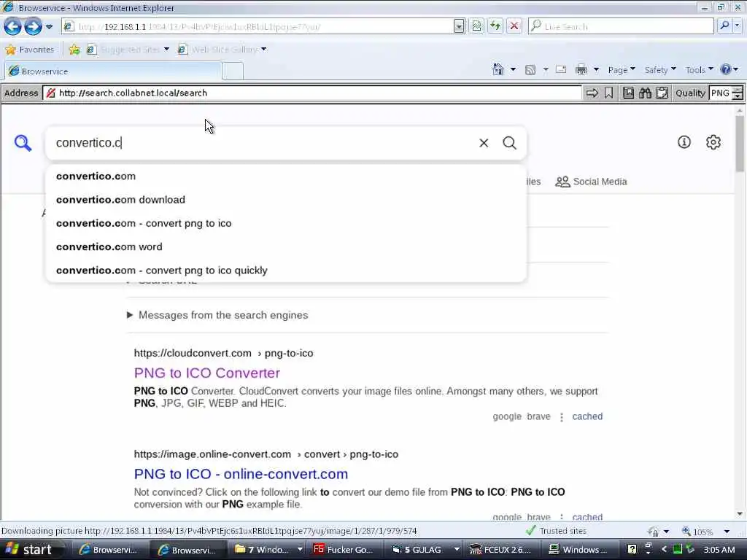Viewport: 747px width, 560px height.
Task: Submit search with the magnifier button
Action: tap(510, 143)
